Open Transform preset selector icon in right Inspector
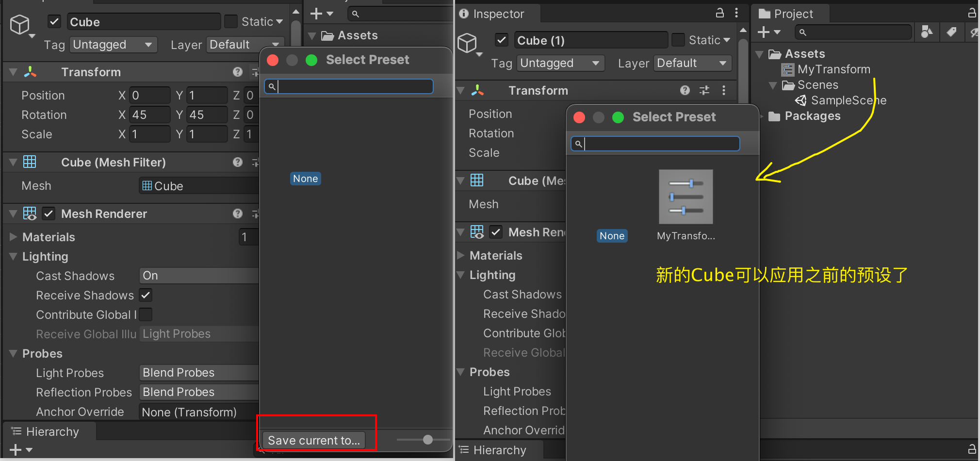The width and height of the screenshot is (980, 461). [x=704, y=90]
